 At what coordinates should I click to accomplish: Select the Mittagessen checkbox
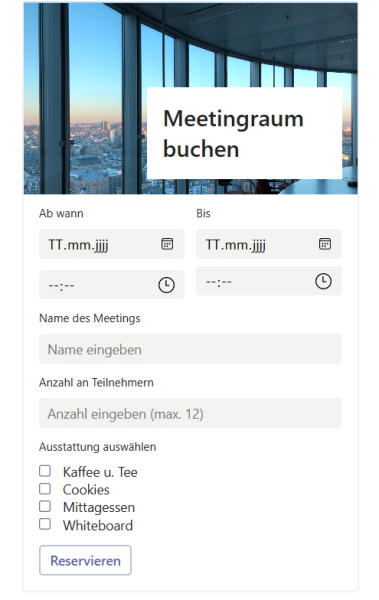click(x=45, y=506)
